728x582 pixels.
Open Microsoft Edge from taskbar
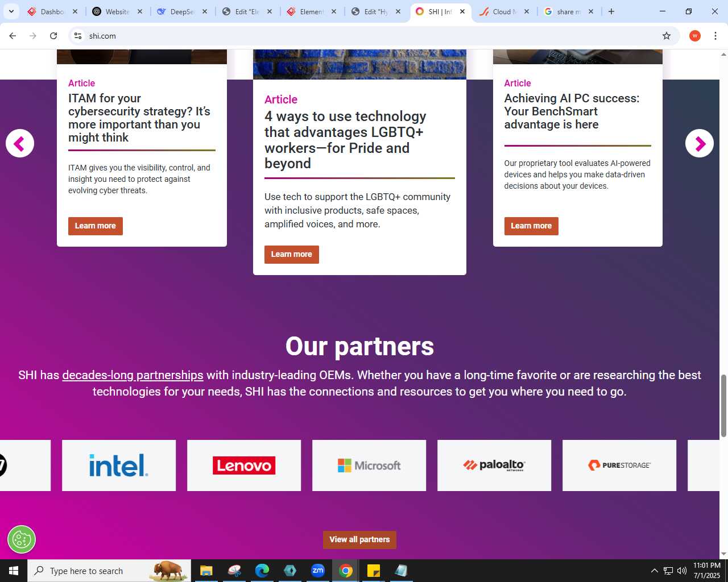(262, 571)
